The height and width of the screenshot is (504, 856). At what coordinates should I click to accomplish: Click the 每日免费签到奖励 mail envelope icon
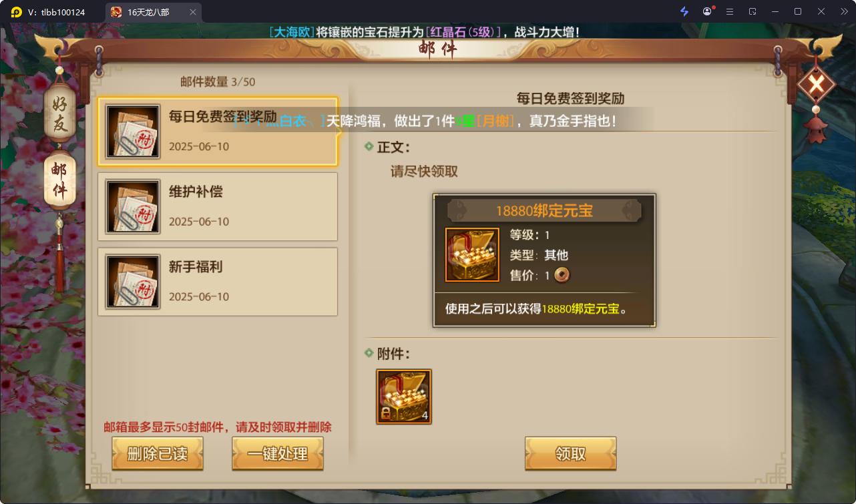pyautogui.click(x=133, y=132)
